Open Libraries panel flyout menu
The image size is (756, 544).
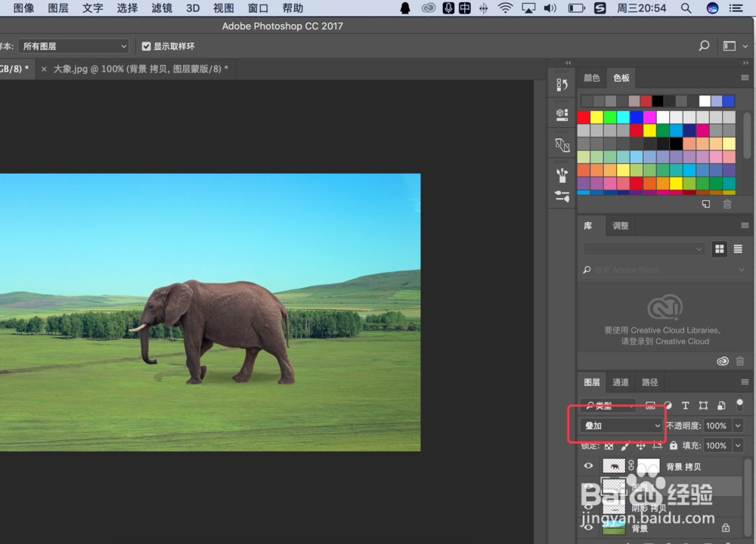745,225
